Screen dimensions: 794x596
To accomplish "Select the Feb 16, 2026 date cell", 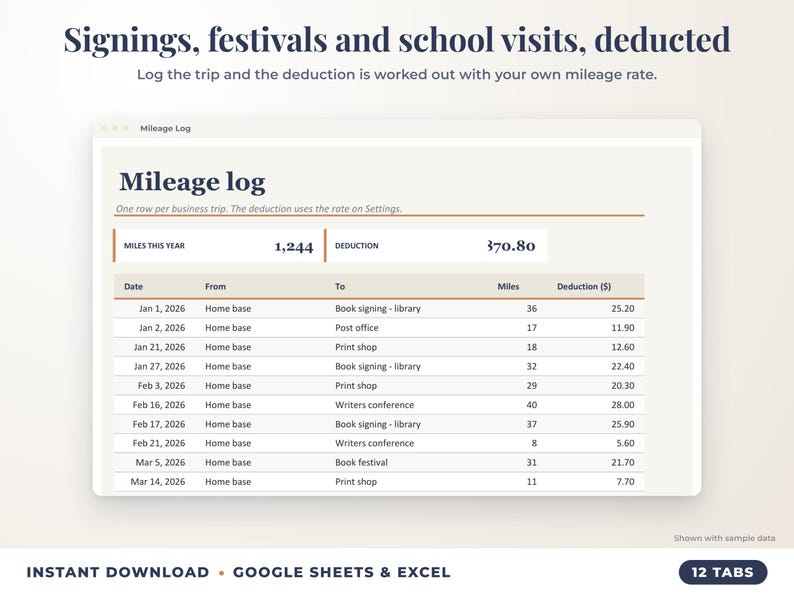I will point(159,405).
